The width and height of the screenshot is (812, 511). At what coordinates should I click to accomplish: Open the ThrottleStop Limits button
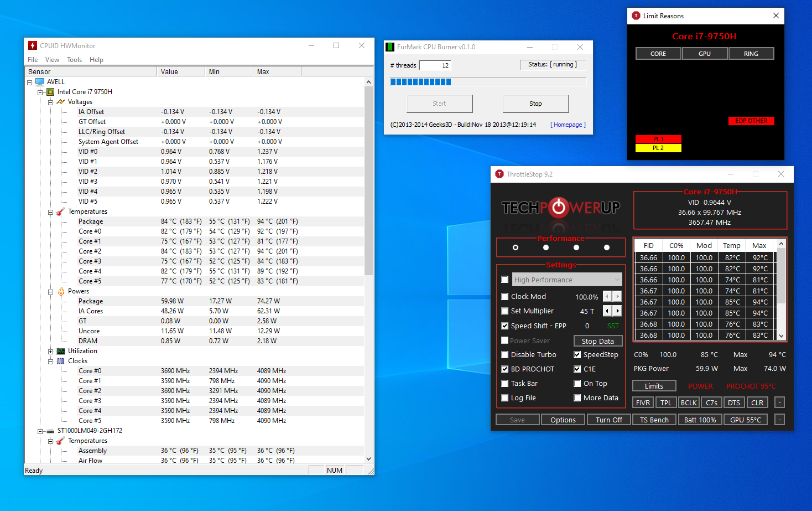pyautogui.click(x=654, y=386)
